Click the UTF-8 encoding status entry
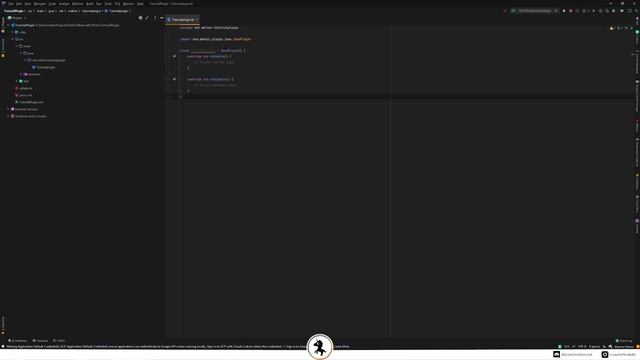 [582, 347]
